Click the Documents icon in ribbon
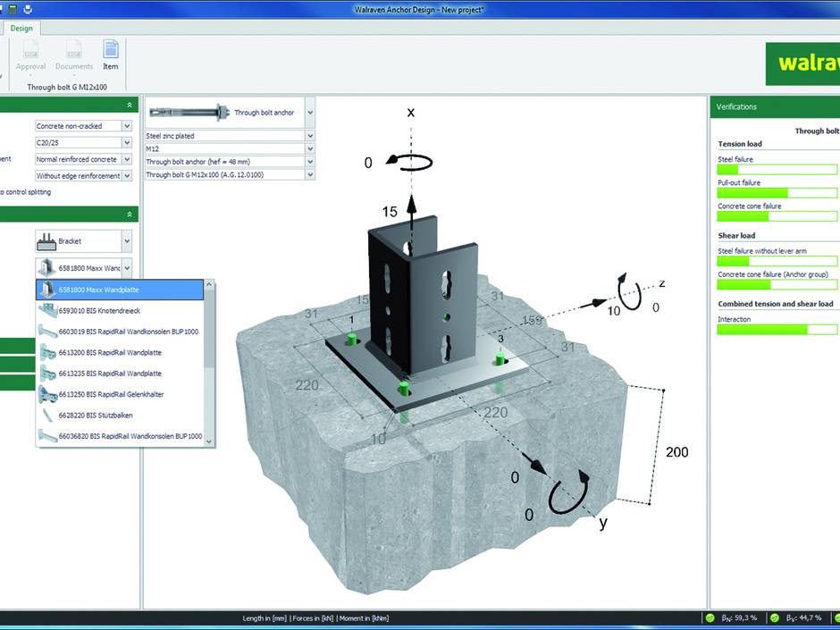The image size is (840, 630). click(x=74, y=50)
